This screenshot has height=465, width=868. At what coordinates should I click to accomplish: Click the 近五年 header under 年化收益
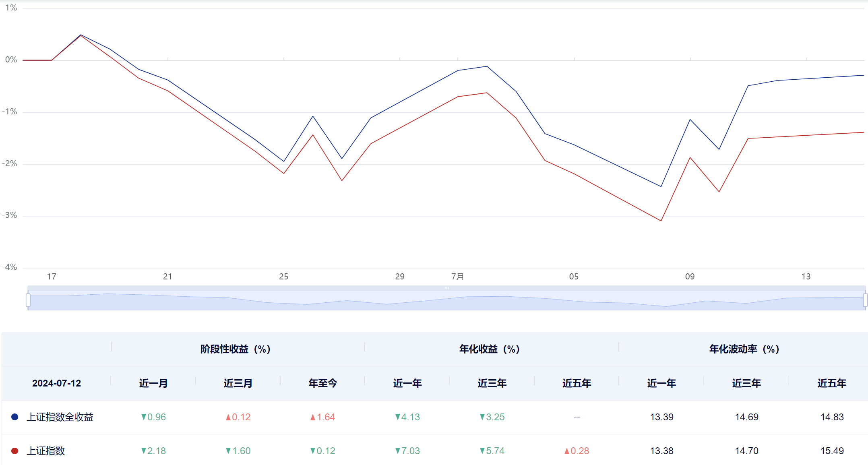[x=577, y=383]
